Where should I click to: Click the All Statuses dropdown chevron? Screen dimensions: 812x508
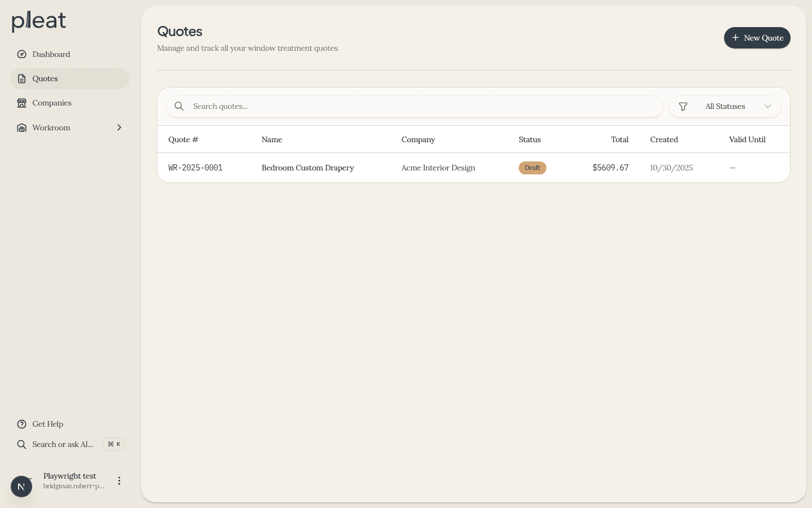[767, 106]
